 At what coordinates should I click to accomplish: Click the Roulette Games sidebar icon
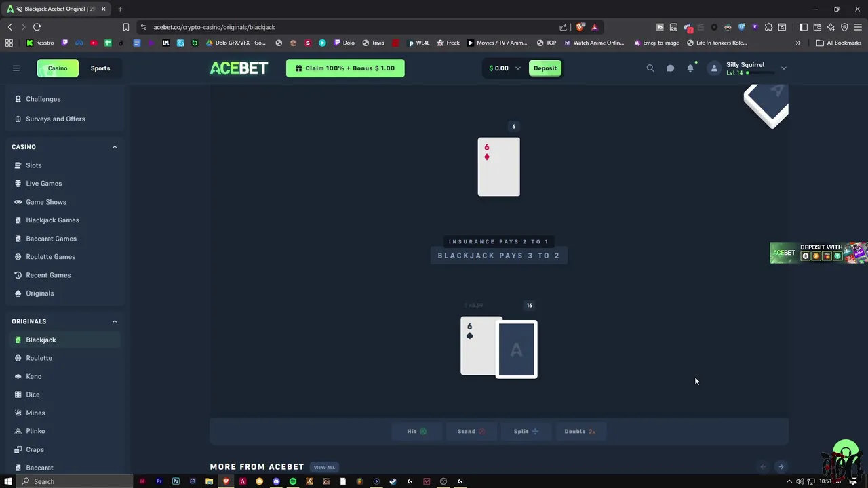(18, 257)
